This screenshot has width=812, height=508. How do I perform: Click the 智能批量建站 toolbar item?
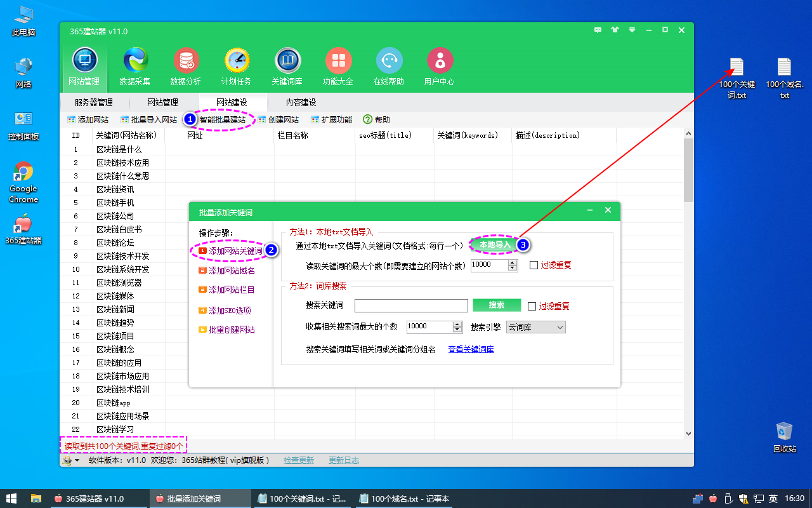click(223, 119)
